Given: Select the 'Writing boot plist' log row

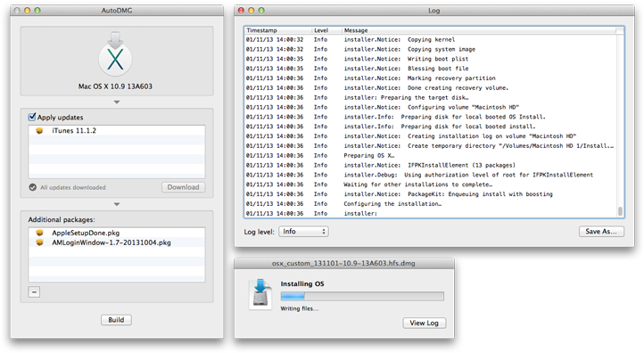Looking at the screenshot, I should [431, 59].
